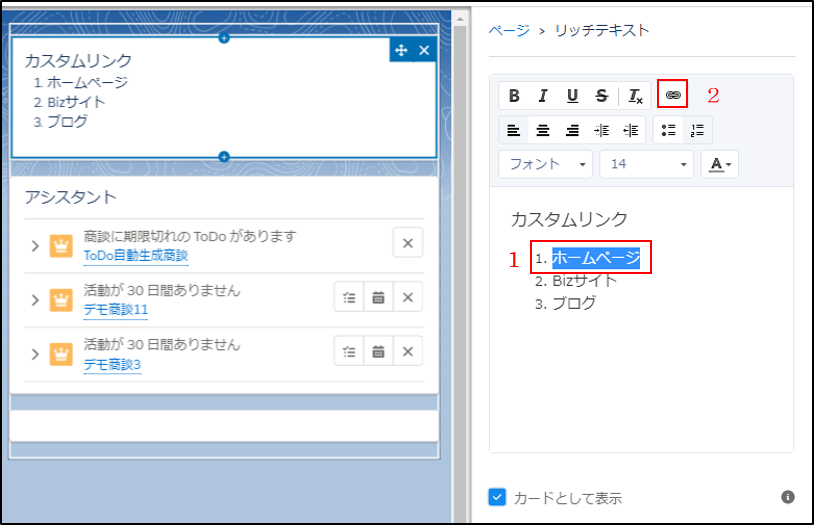The width and height of the screenshot is (814, 525).
Task: Apply numbered list
Action: click(x=697, y=130)
